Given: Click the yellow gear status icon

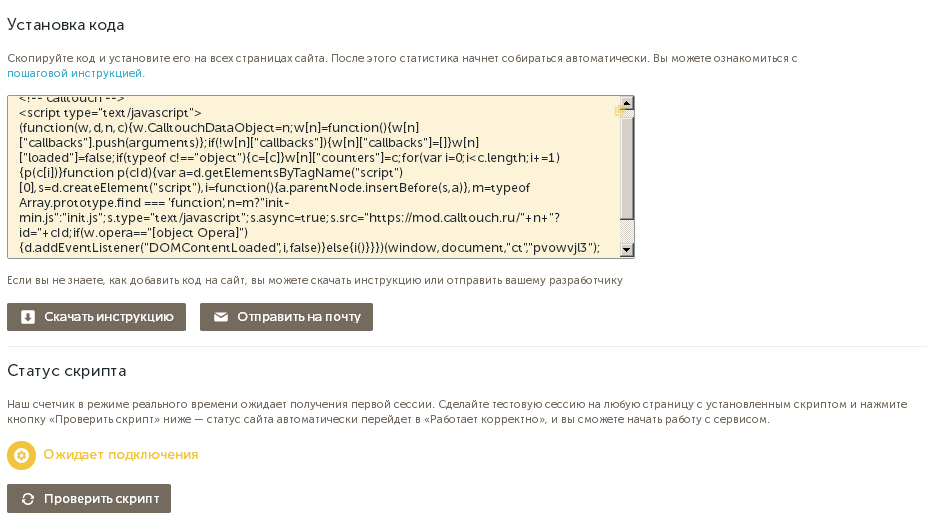Looking at the screenshot, I should 21,455.
